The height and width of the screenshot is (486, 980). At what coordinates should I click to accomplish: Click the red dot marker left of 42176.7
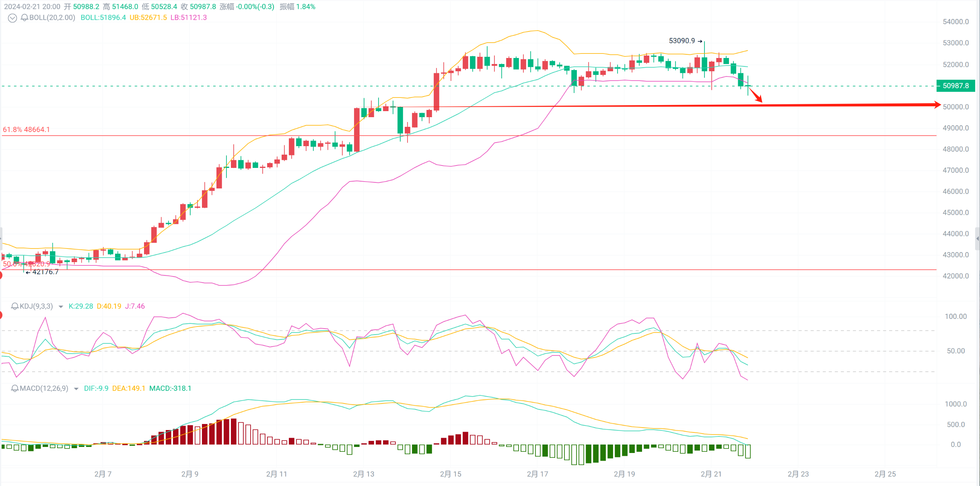coord(1,275)
